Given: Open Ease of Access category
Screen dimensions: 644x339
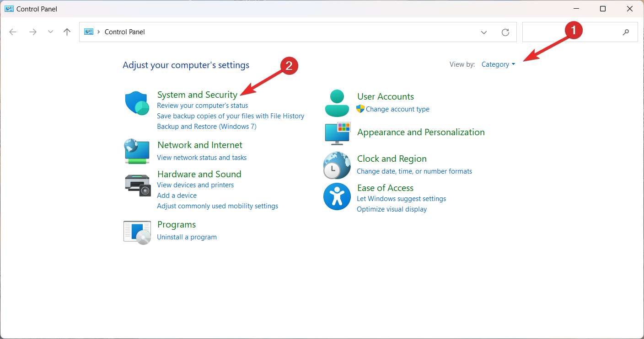Looking at the screenshot, I should click(x=385, y=188).
